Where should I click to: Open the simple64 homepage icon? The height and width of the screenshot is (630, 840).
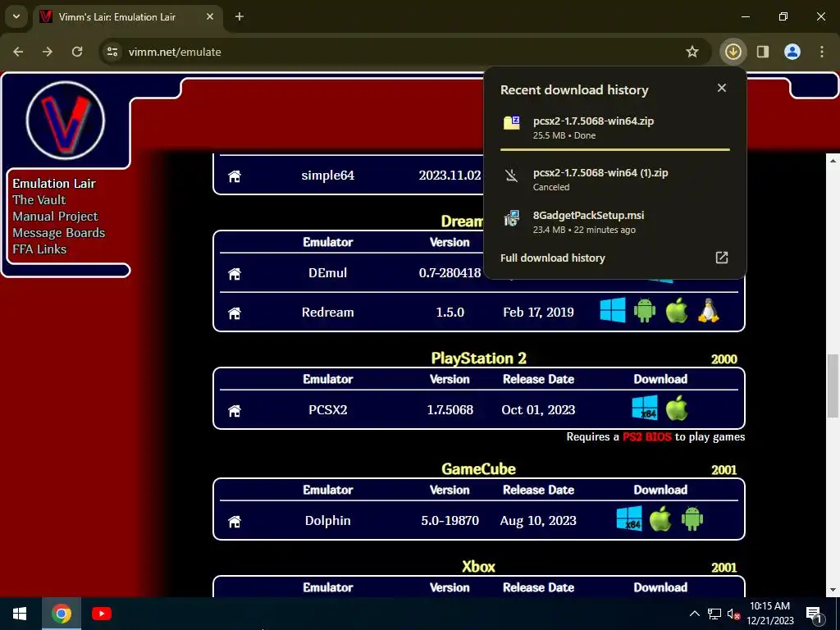234,176
